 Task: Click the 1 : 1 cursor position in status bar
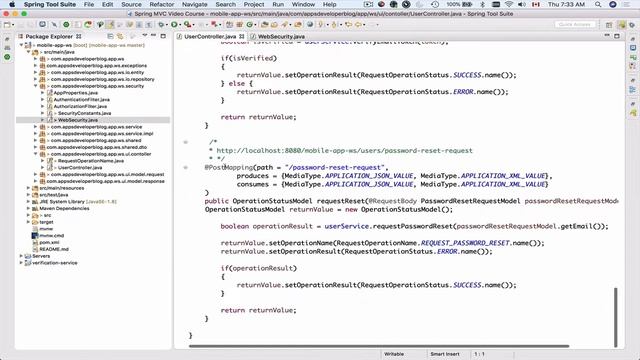[479, 354]
